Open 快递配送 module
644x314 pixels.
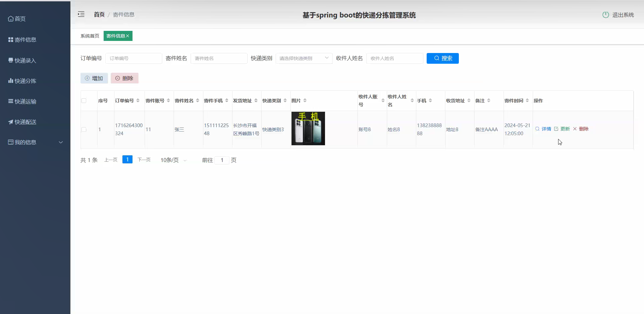(x=24, y=122)
